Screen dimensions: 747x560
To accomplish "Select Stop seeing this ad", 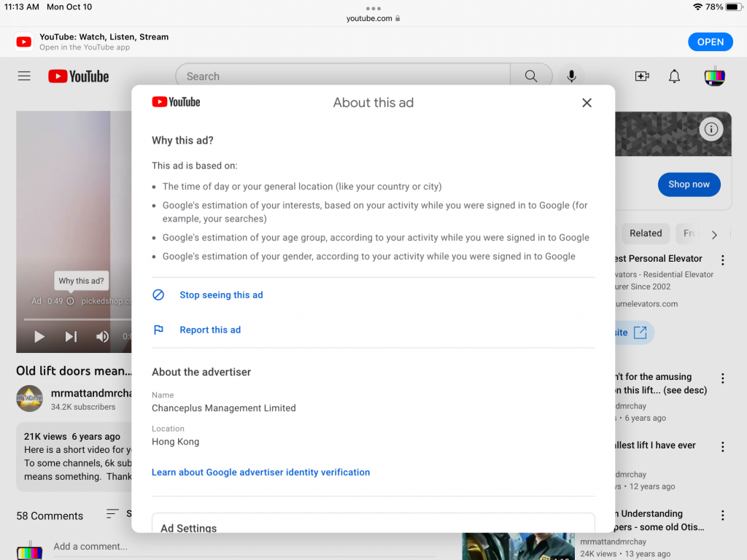I will click(221, 295).
